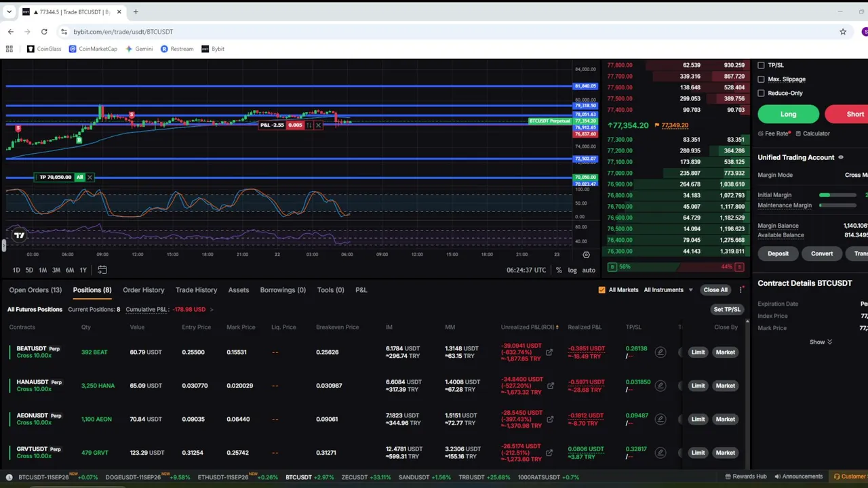Open share icon for GRVTUSDT unrealized P&L
Viewport: 868px width, 488px height.
[x=549, y=453]
